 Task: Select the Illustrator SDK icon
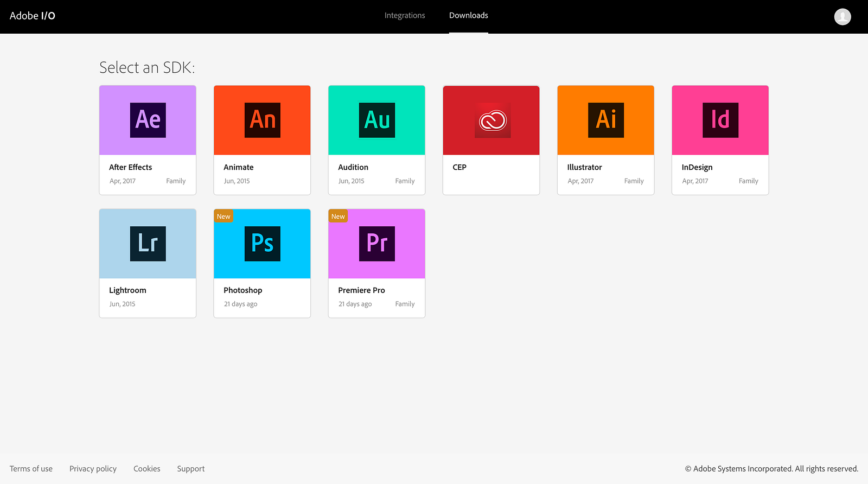click(606, 120)
